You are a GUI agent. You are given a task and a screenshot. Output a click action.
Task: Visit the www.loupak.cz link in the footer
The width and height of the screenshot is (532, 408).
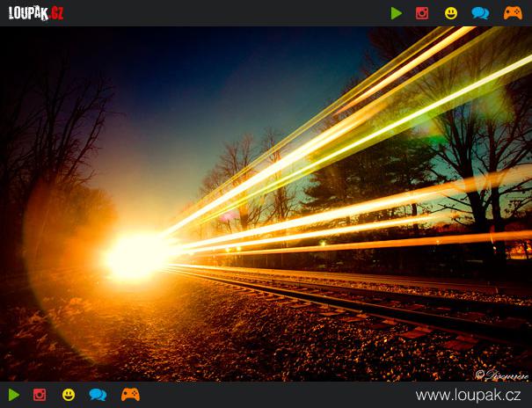(x=469, y=395)
